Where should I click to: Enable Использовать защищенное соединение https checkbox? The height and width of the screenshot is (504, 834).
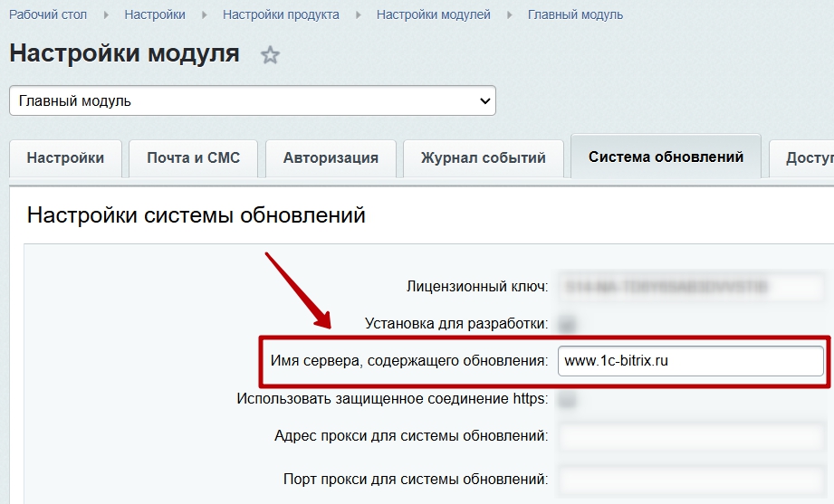pos(568,398)
